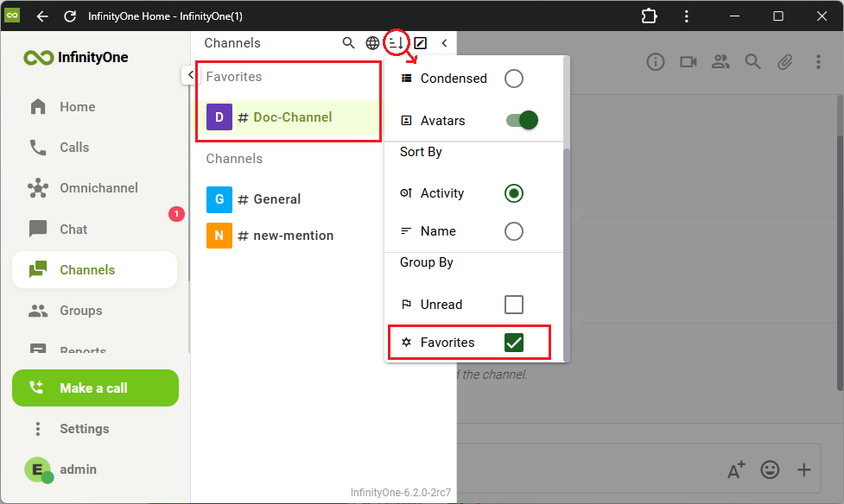Open the admin user profile
The height and width of the screenshot is (504, 844).
[95, 469]
